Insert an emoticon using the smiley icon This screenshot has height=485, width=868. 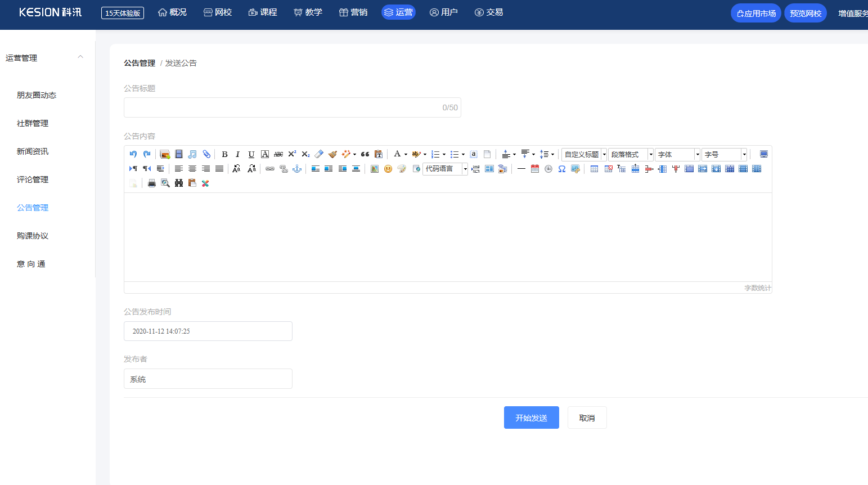(388, 169)
